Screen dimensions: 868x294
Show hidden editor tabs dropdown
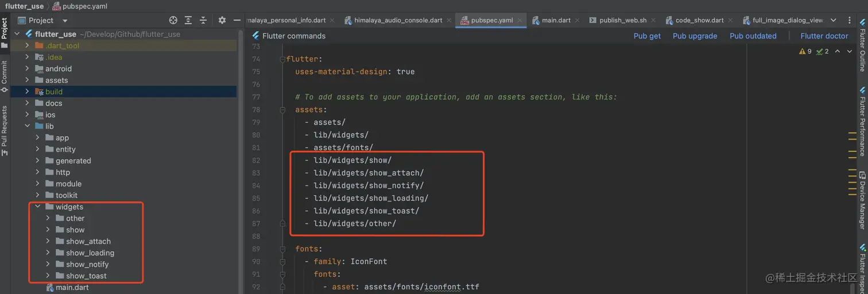point(834,20)
